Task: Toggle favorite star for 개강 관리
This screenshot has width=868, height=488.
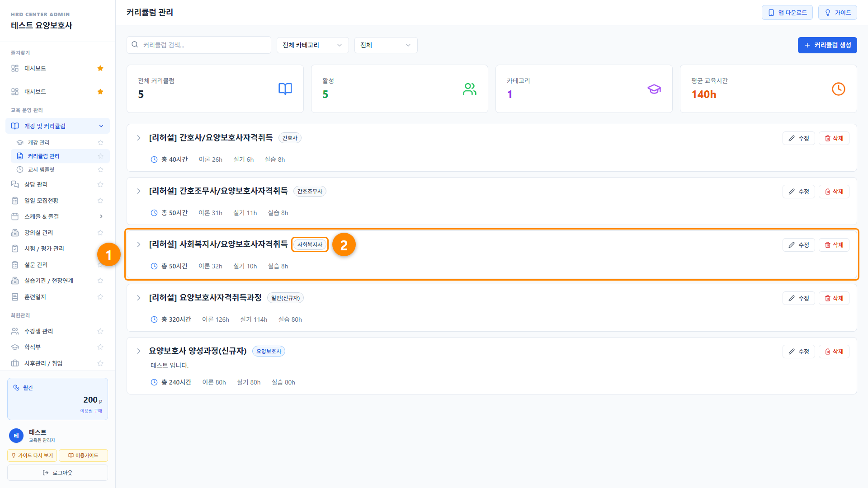Action: coord(100,142)
